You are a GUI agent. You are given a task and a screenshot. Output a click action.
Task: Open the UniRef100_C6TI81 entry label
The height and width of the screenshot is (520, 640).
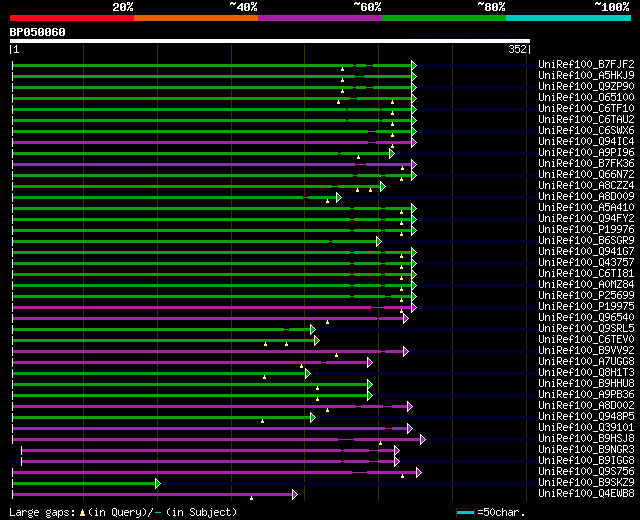pos(586,273)
